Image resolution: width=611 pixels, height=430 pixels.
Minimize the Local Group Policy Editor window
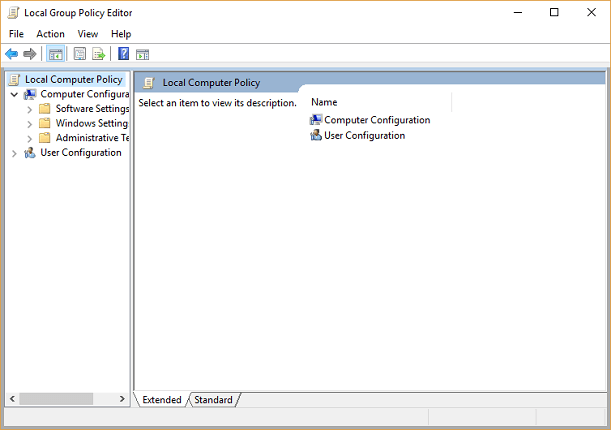518,12
